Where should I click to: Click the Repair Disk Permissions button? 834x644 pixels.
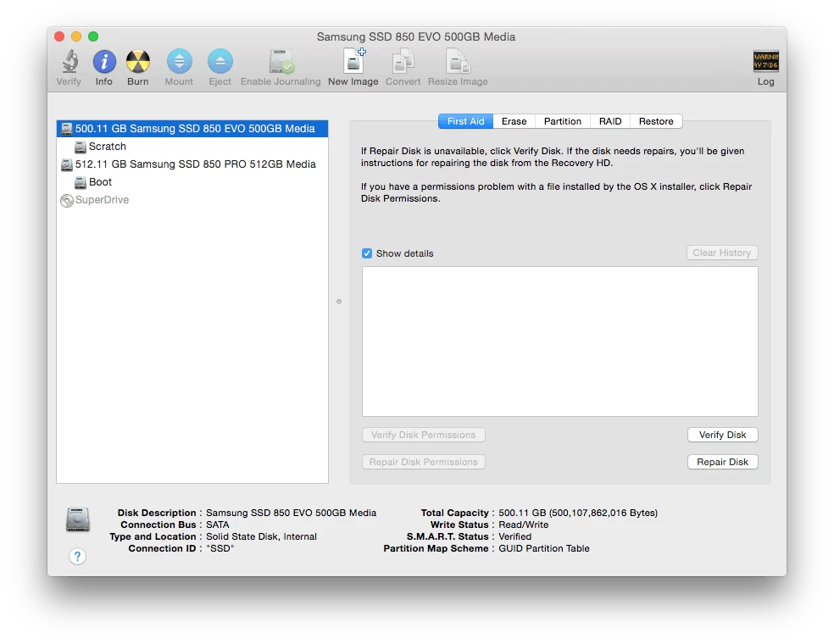click(x=424, y=462)
